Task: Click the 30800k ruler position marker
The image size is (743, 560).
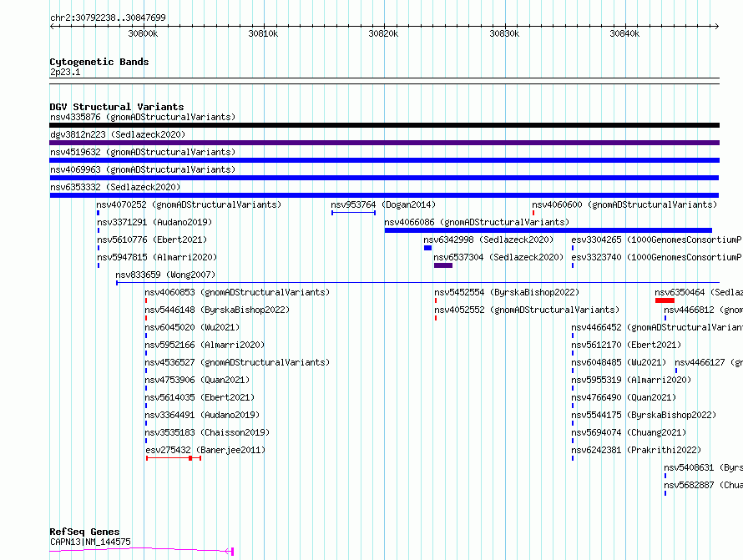Action: 143,33
